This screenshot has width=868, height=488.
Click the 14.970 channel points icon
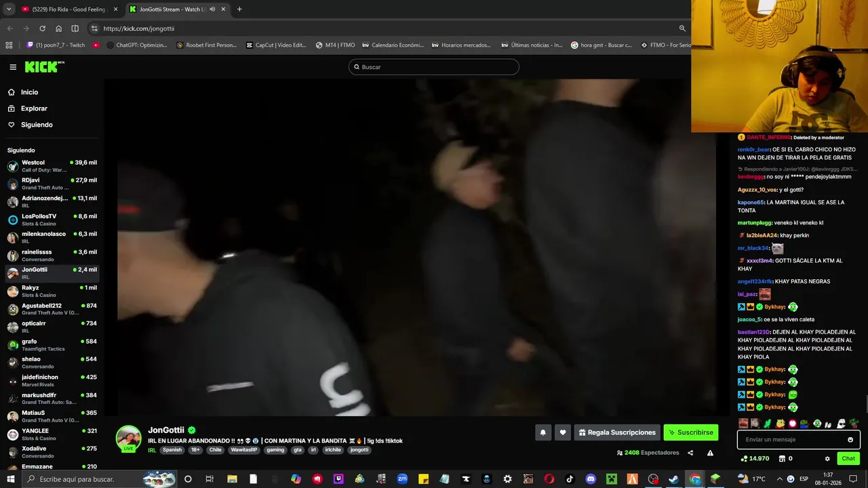744,459
